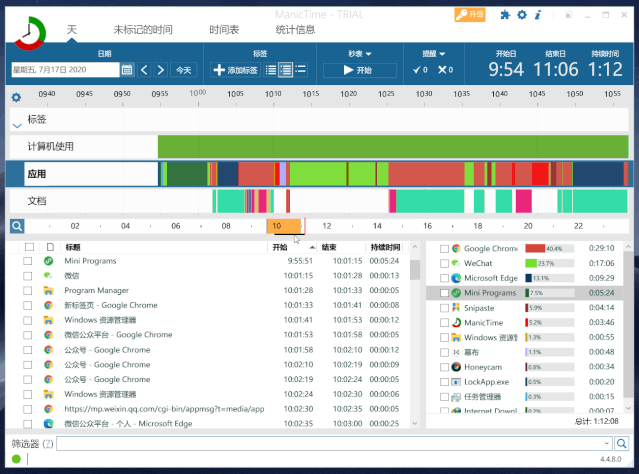Open the 时间表 tab
The image size is (639, 474).
(x=224, y=29)
